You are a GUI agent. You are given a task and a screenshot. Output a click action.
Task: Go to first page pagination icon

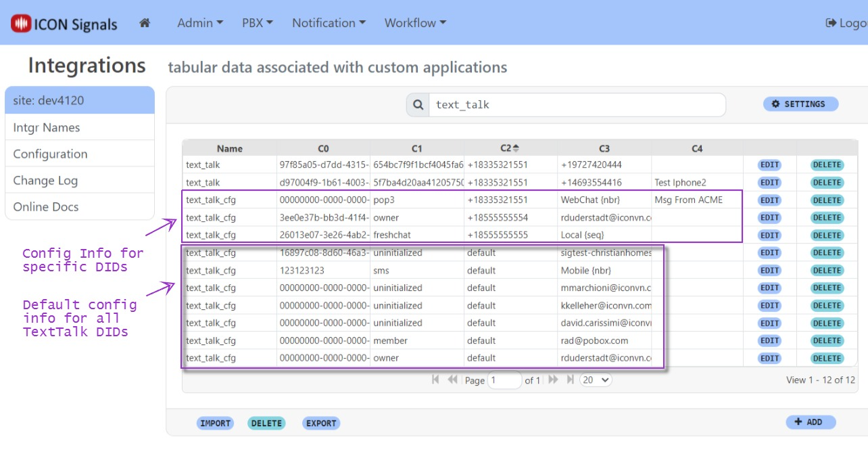436,380
